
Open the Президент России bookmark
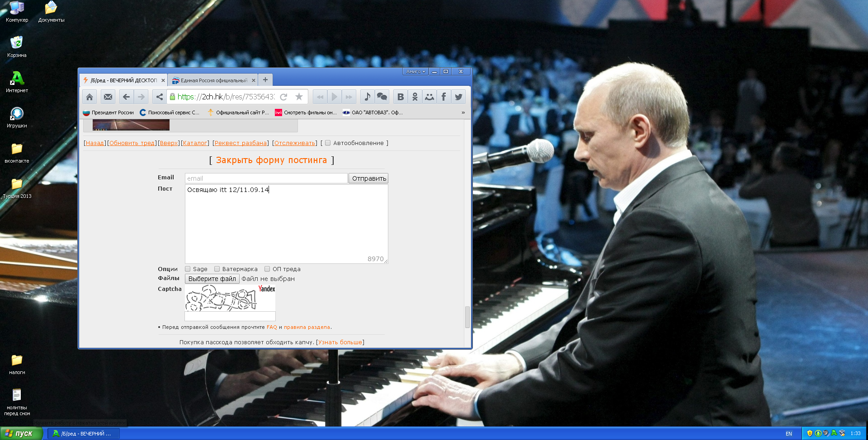pos(108,112)
